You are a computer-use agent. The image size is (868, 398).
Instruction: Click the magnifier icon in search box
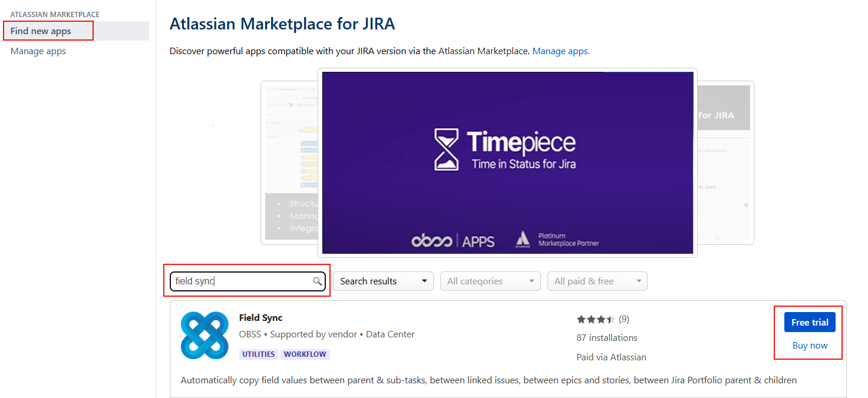click(x=317, y=281)
